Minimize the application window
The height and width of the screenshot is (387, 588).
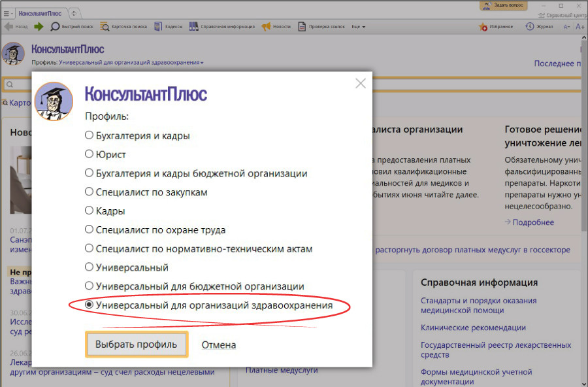[x=544, y=6]
